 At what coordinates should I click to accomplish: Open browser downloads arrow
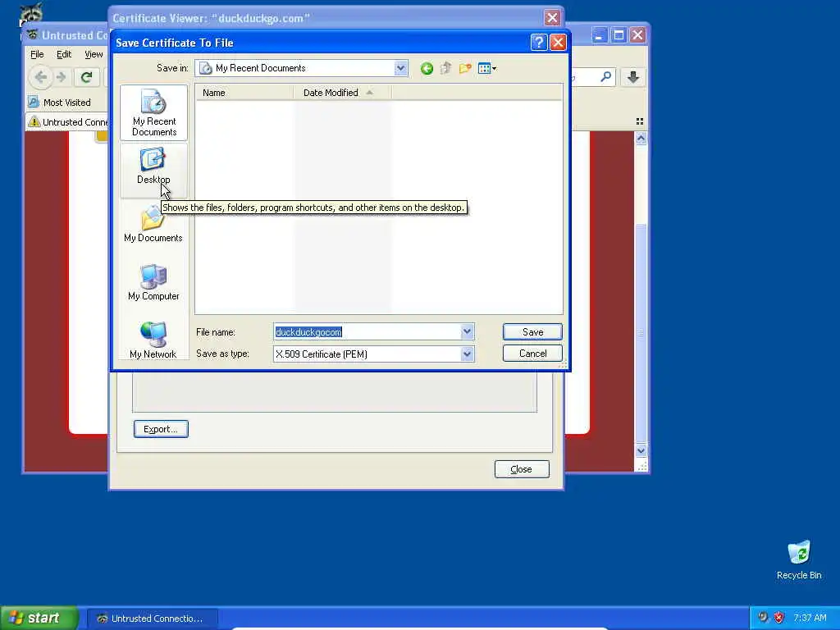pyautogui.click(x=632, y=77)
